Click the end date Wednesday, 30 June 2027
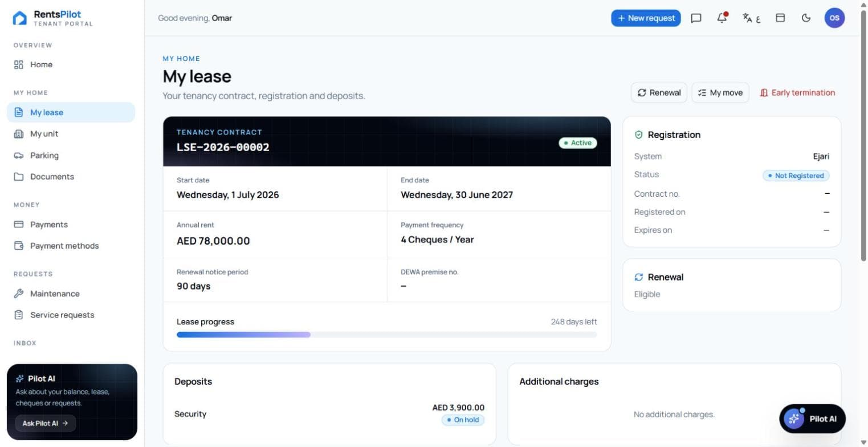Image resolution: width=868 pixels, height=447 pixels. pyautogui.click(x=457, y=195)
